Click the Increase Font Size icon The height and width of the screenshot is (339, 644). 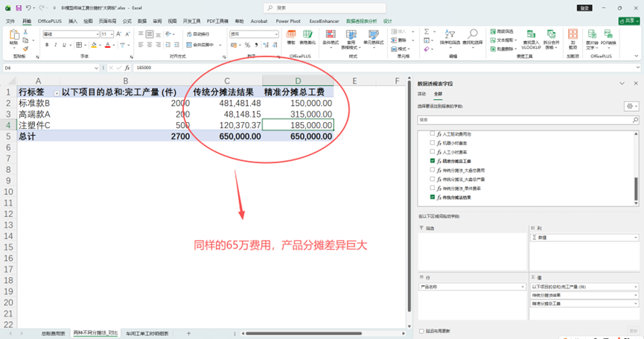click(118, 34)
